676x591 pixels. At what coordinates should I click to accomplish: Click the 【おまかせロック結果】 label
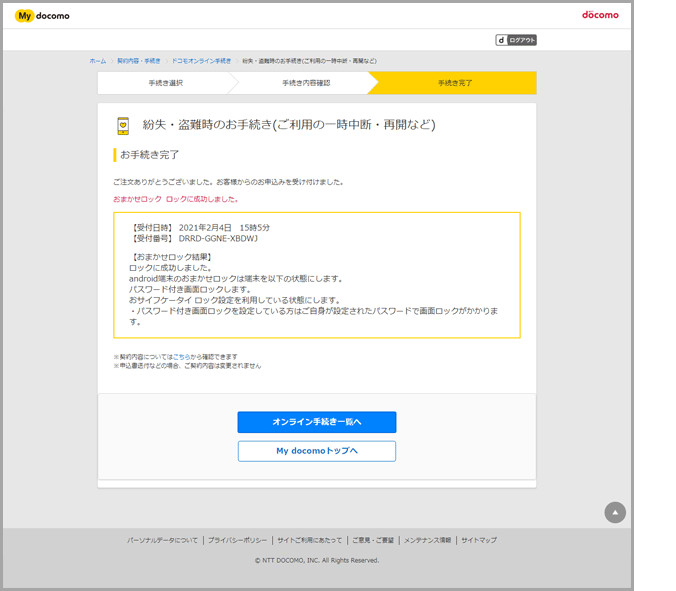tap(172, 257)
